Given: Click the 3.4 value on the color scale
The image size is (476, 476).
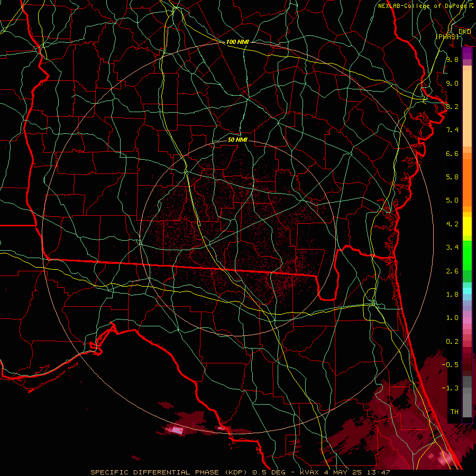Looking at the screenshot, I should [x=452, y=248].
